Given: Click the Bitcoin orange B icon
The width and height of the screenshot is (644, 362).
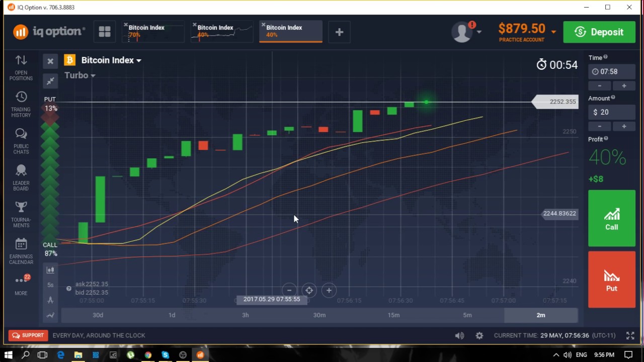Looking at the screenshot, I should pos(69,60).
